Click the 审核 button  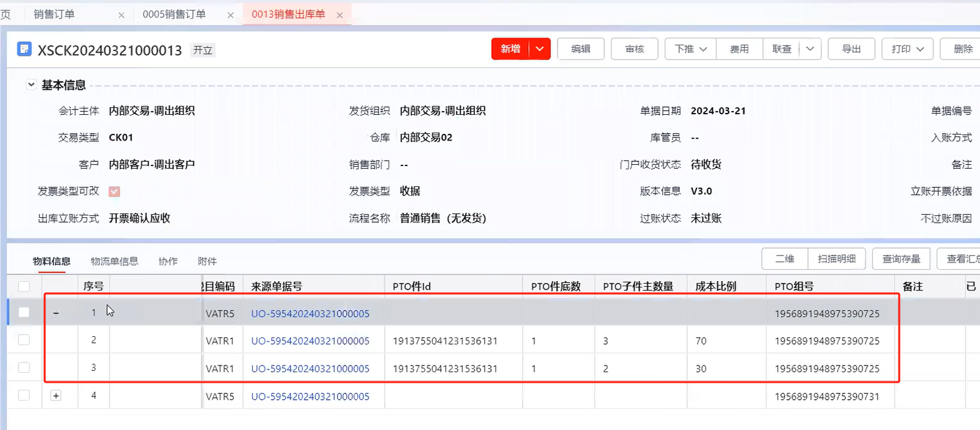(x=635, y=49)
